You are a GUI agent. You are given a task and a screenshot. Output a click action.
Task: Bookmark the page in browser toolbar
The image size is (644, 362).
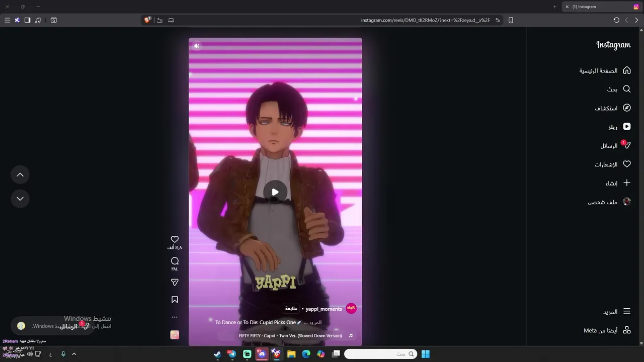(511, 20)
